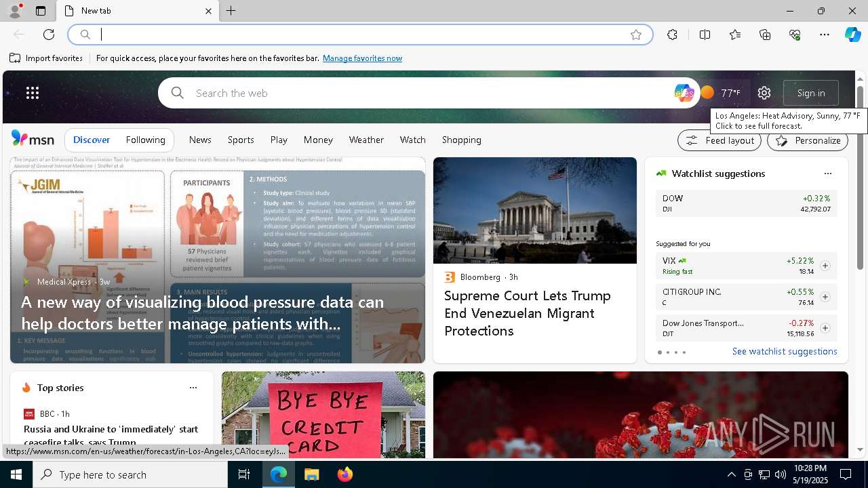This screenshot has width=868, height=488.
Task: Open the Play menu item
Action: click(x=279, y=140)
